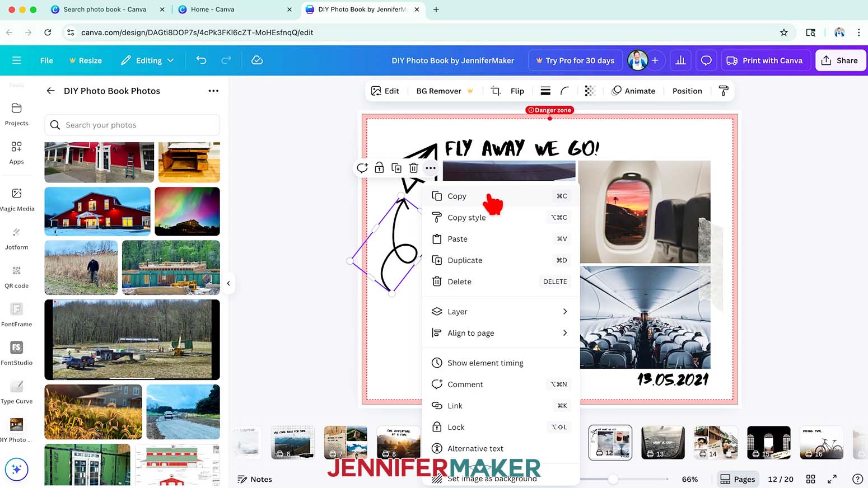Open Type Curve app in the sidebar

[x=16, y=393]
